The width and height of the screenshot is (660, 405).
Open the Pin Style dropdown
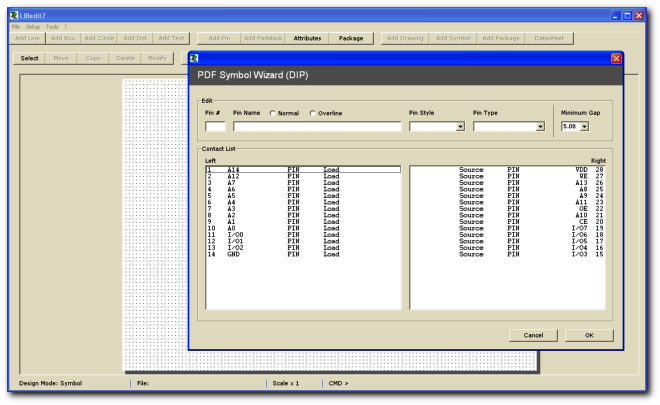coord(460,126)
